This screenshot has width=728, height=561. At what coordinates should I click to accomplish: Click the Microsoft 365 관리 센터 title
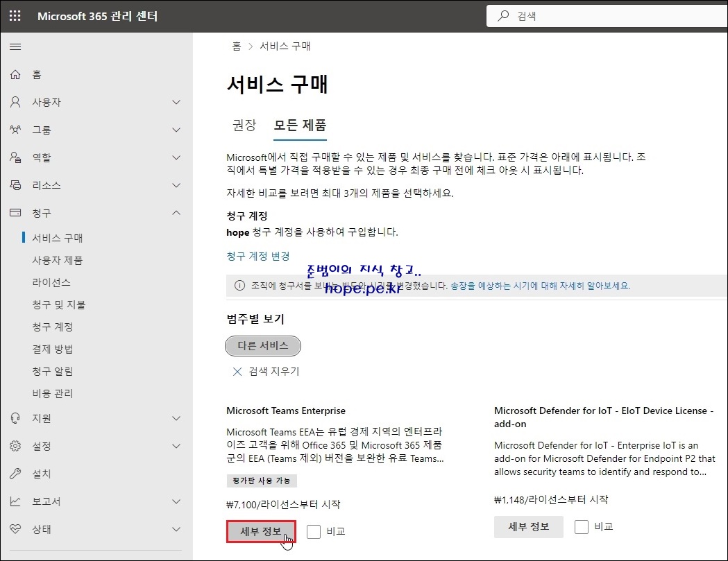pyautogui.click(x=97, y=16)
